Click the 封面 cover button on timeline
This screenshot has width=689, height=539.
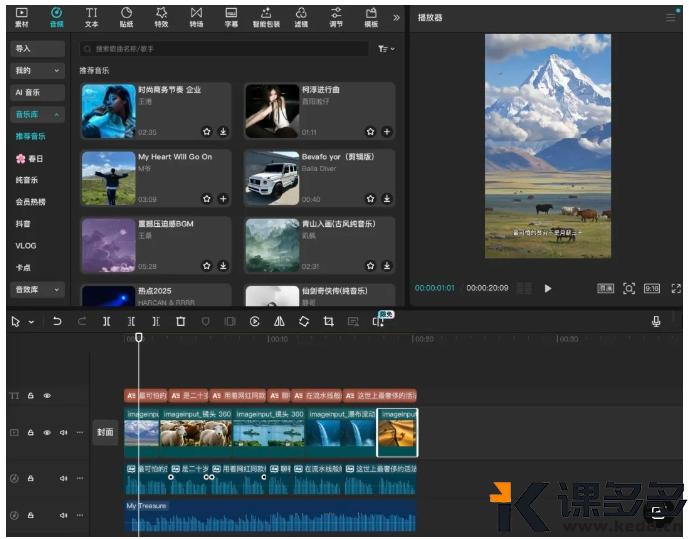105,432
